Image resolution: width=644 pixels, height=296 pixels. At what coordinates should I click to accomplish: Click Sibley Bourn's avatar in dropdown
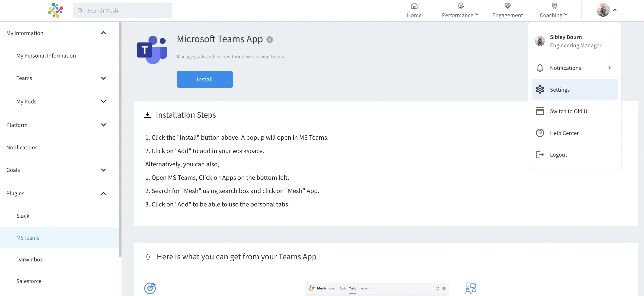click(x=540, y=41)
